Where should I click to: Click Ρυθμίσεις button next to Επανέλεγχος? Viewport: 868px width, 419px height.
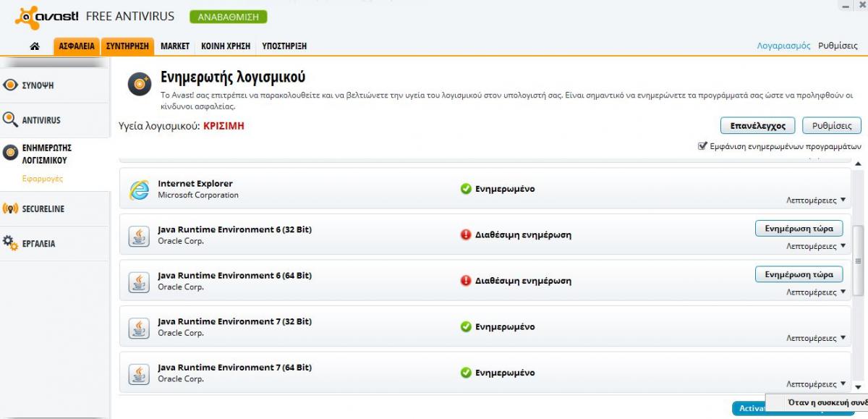(832, 126)
